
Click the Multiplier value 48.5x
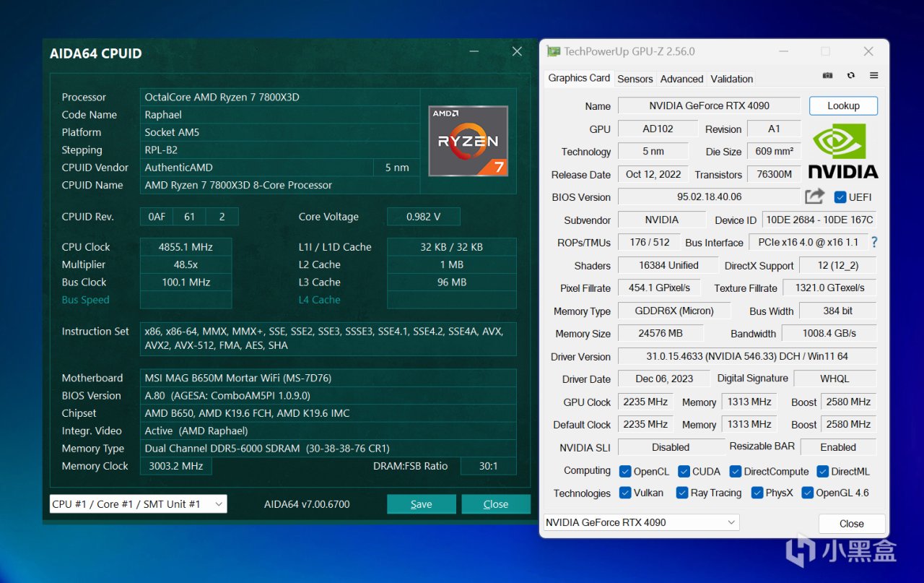pyautogui.click(x=186, y=264)
